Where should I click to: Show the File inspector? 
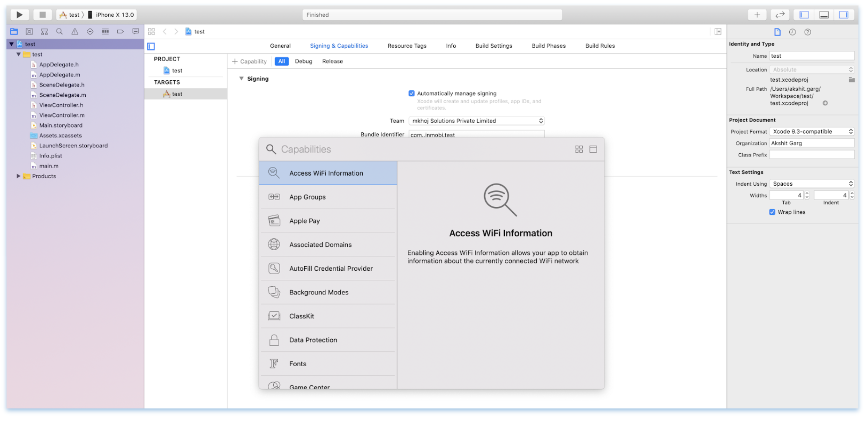pyautogui.click(x=777, y=32)
